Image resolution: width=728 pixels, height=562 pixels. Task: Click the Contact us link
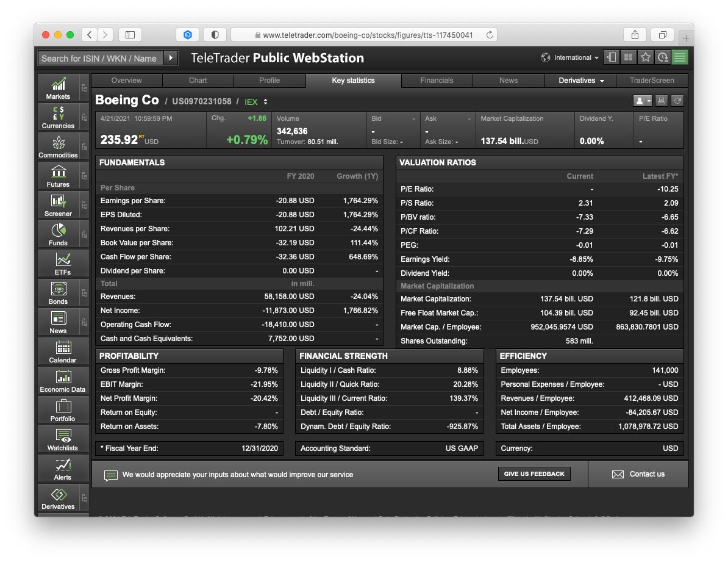(638, 474)
